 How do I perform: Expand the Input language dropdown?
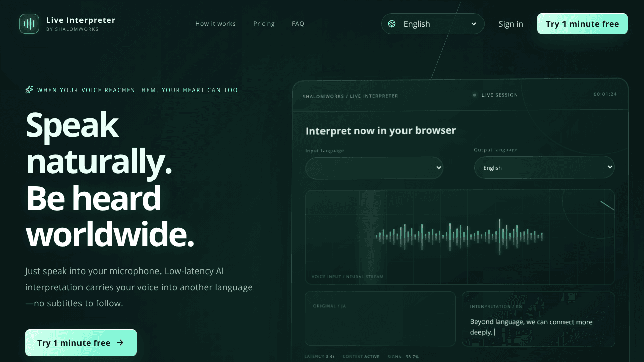(x=374, y=168)
